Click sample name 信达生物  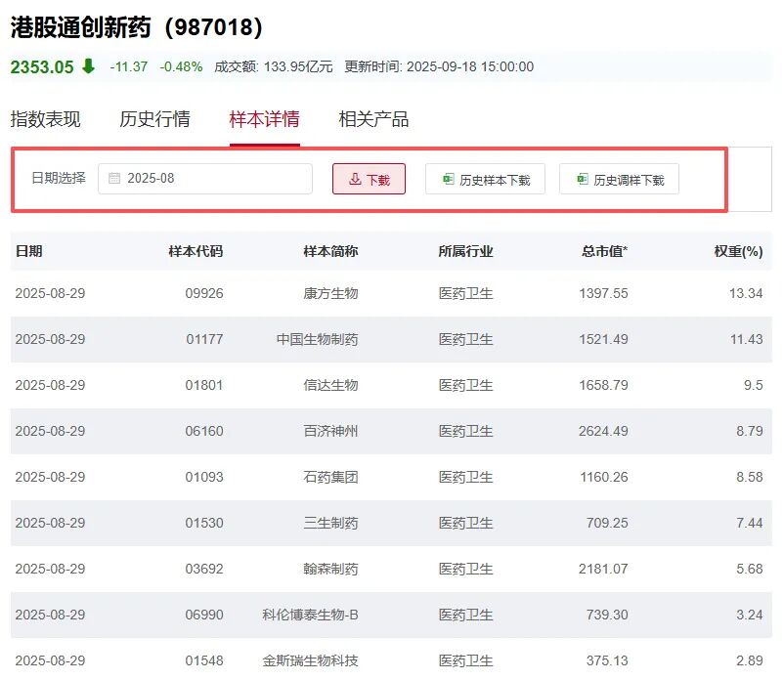pyautogui.click(x=330, y=385)
